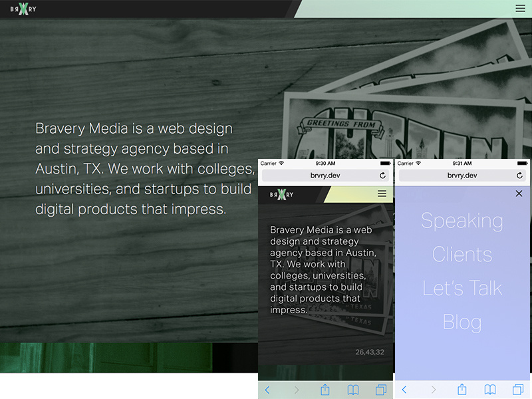Screen dimensions: 532x399
Task: Open tabs view in right phone Safari
Action: (518, 390)
